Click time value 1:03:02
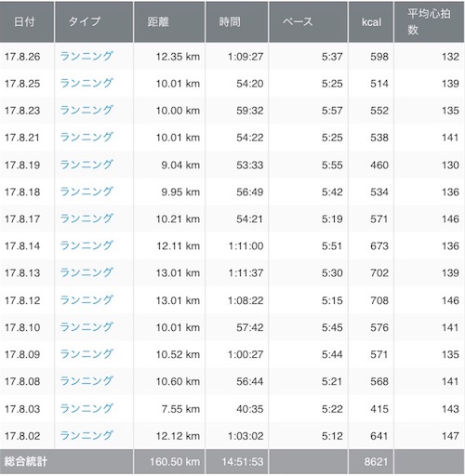This screenshot has height=476, width=465. 246,436
